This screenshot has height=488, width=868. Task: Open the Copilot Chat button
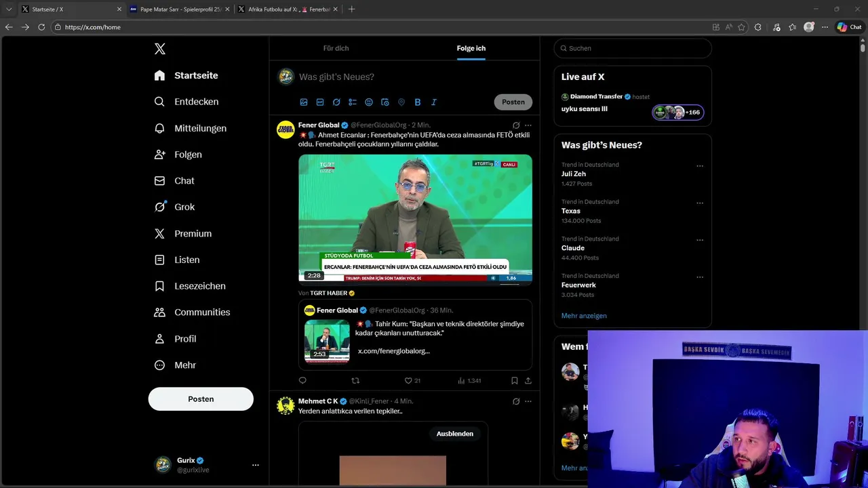tap(849, 27)
